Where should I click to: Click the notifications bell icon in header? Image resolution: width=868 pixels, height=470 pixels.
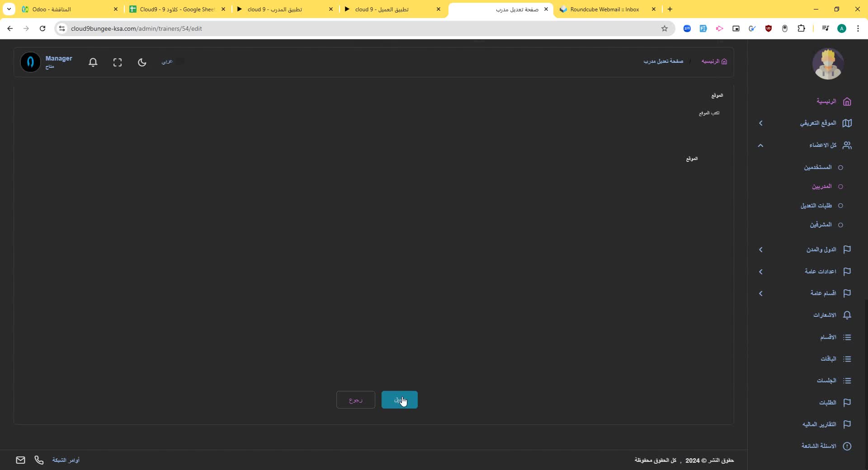tap(93, 62)
